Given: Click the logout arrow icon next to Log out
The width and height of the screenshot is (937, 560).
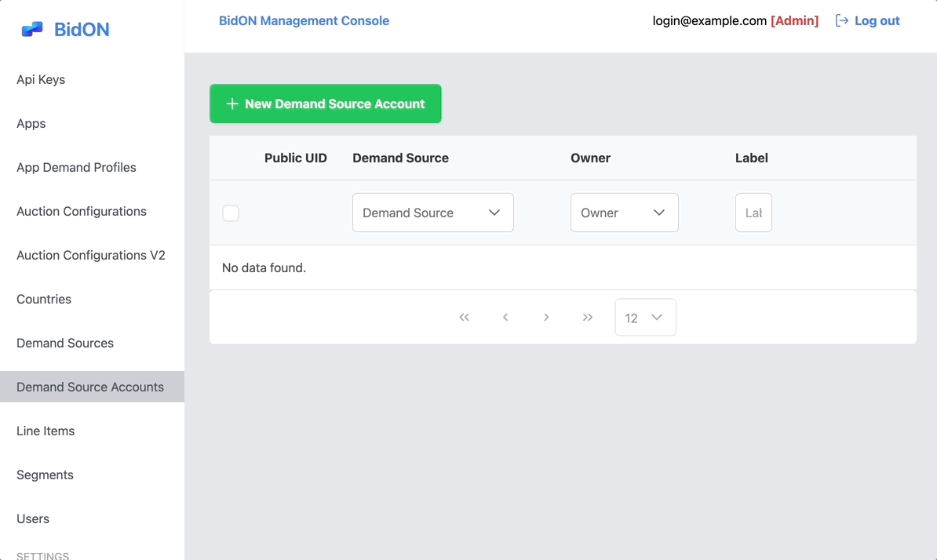Looking at the screenshot, I should click(x=840, y=20).
